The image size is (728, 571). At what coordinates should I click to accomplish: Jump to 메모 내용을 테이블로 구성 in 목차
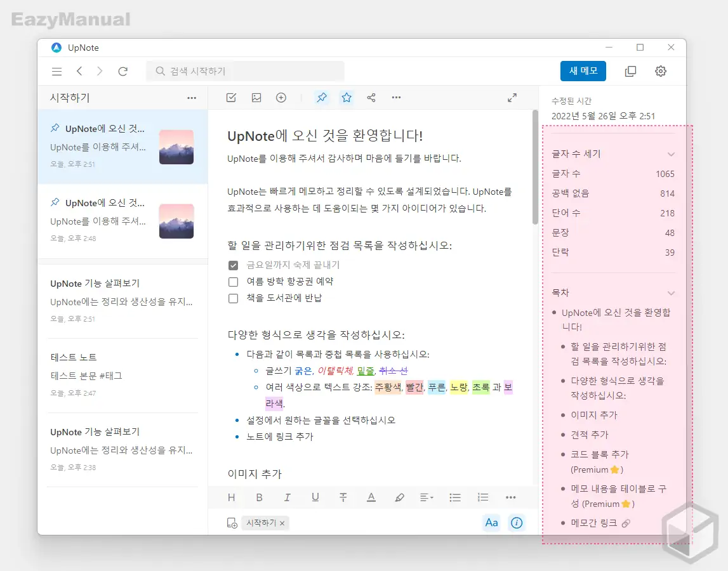(618, 496)
